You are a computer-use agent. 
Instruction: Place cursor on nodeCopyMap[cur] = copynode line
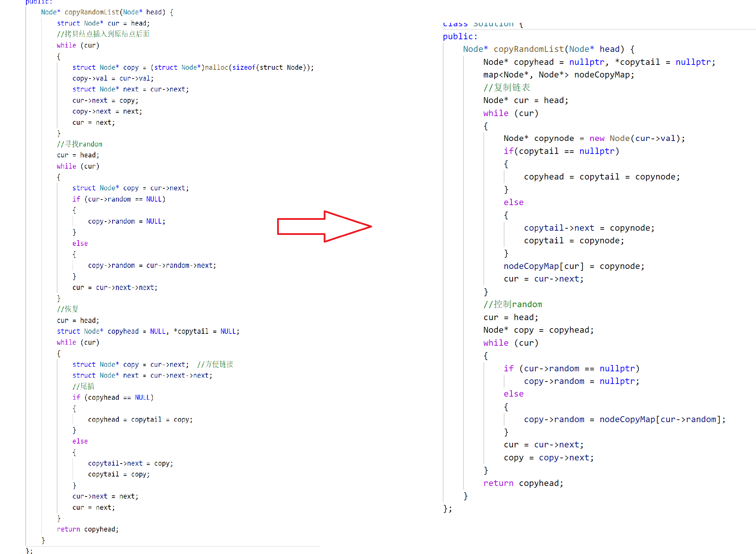click(x=574, y=266)
